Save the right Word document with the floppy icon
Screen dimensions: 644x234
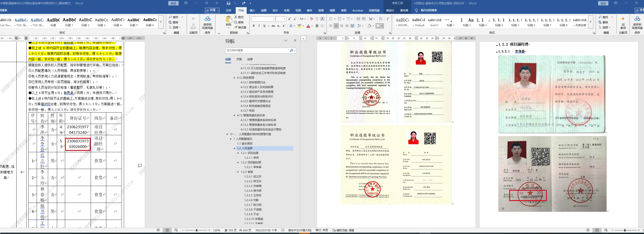[229, 3]
